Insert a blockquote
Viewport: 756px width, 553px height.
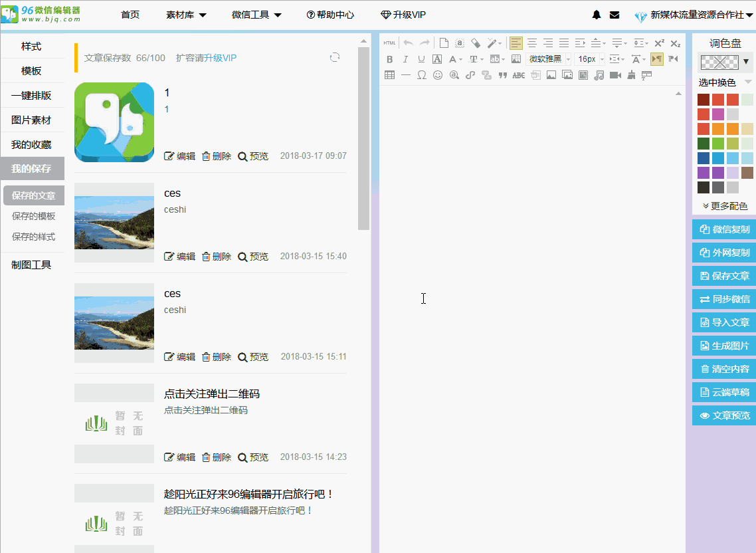coord(502,75)
